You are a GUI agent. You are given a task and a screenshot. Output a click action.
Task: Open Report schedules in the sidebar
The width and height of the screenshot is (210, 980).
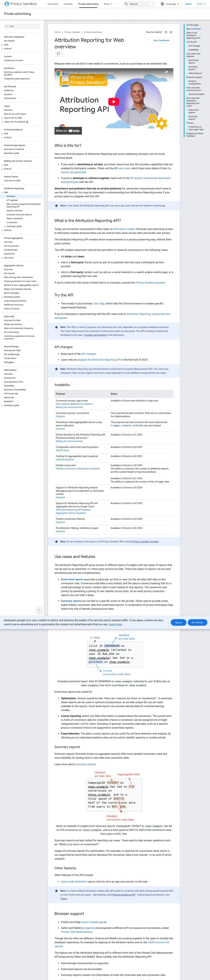[15, 218]
